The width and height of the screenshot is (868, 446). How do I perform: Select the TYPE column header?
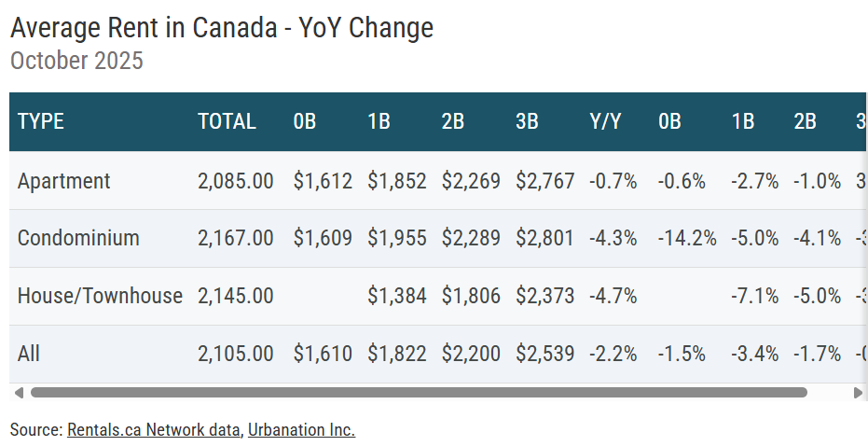pos(41,121)
